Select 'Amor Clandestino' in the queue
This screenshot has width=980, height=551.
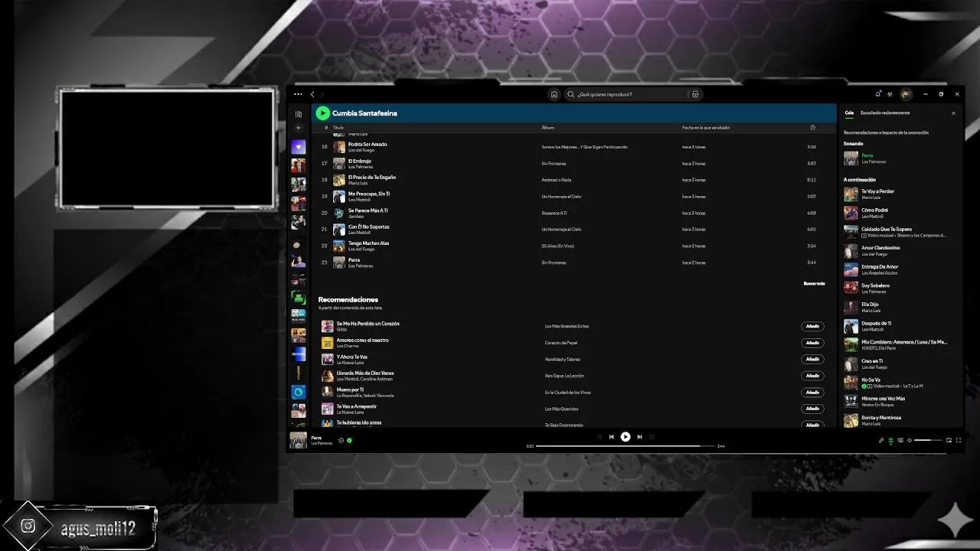(900, 250)
